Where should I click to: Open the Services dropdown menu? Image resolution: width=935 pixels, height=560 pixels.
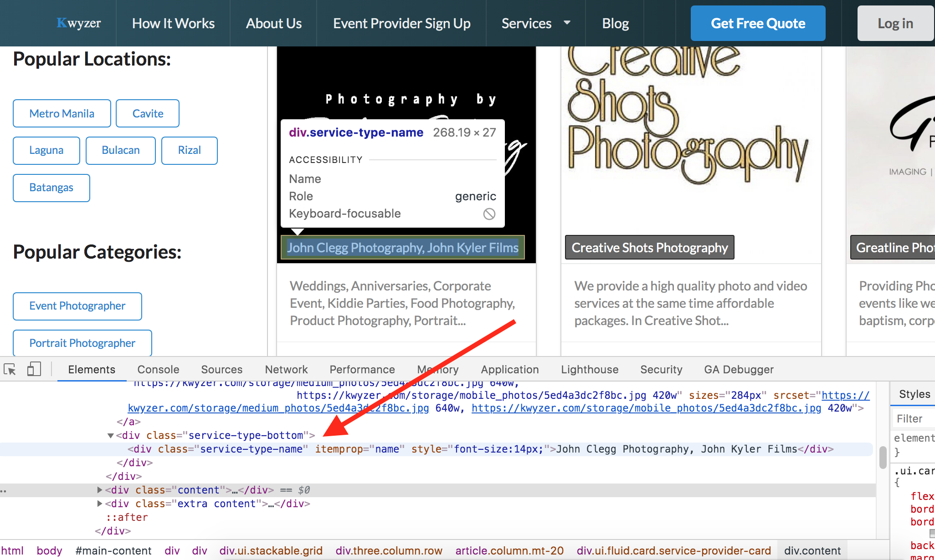pos(535,23)
